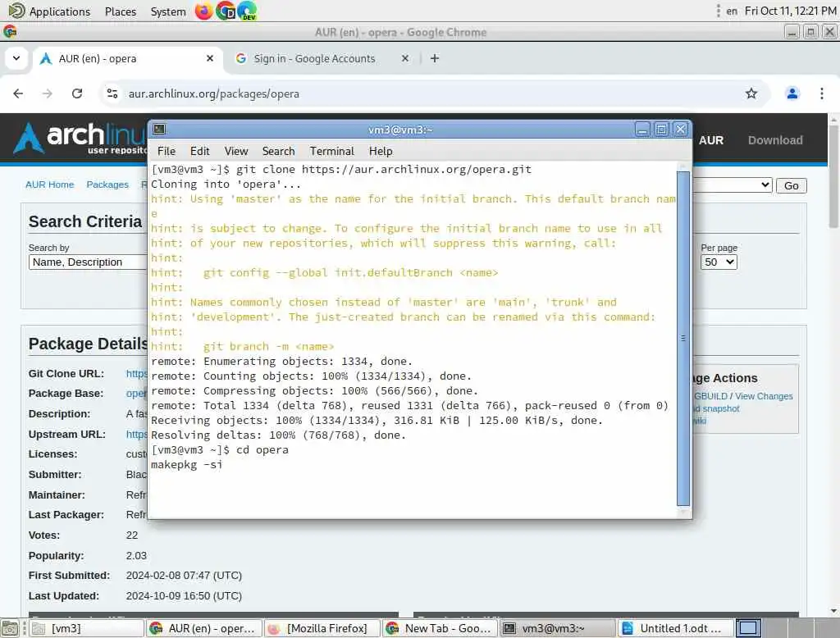The image size is (840, 638).
Task: Switch to Sign in - Google Accounts tab
Action: [314, 58]
